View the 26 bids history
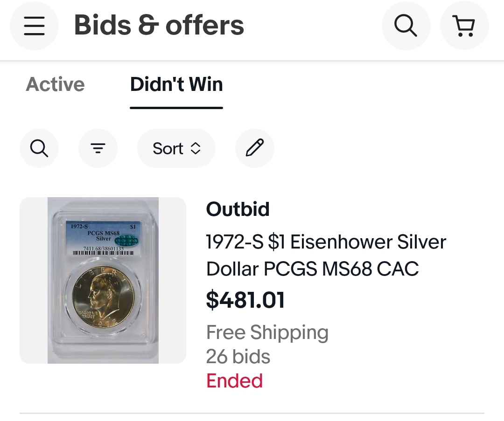This screenshot has height=421, width=504. (x=238, y=357)
